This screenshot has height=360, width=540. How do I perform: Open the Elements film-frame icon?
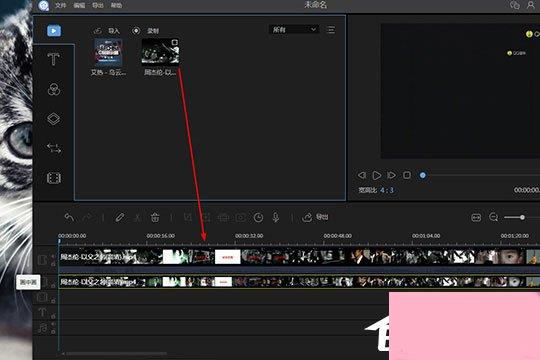coord(54,178)
